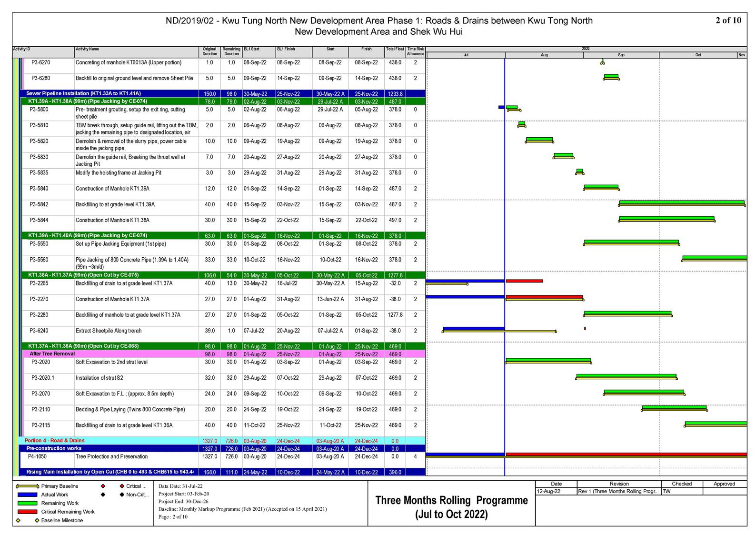Click the Sewer Pipeline Installation (KT1.33A to KT1.41A) band
The image size is (756, 535).
pos(222,94)
